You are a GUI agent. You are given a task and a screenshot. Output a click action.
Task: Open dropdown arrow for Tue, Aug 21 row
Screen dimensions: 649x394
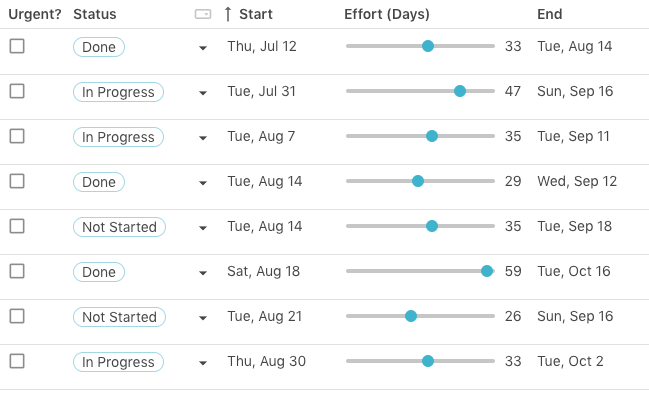(x=203, y=318)
